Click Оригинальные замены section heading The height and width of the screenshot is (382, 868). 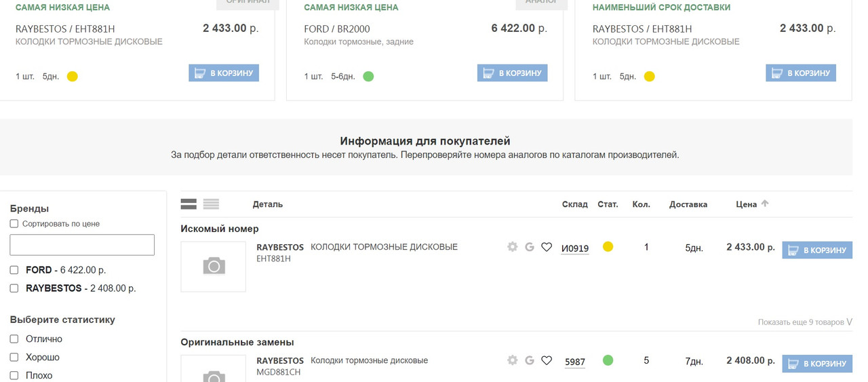[x=237, y=342]
